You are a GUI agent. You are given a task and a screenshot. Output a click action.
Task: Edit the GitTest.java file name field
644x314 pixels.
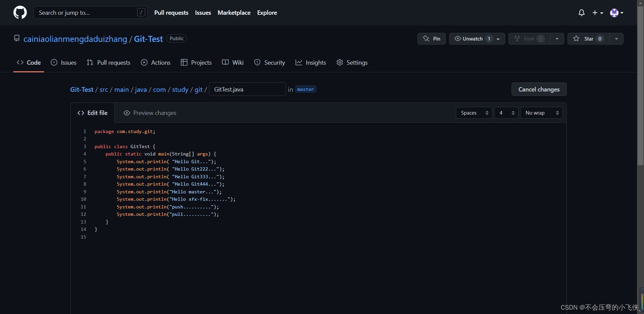coord(248,89)
